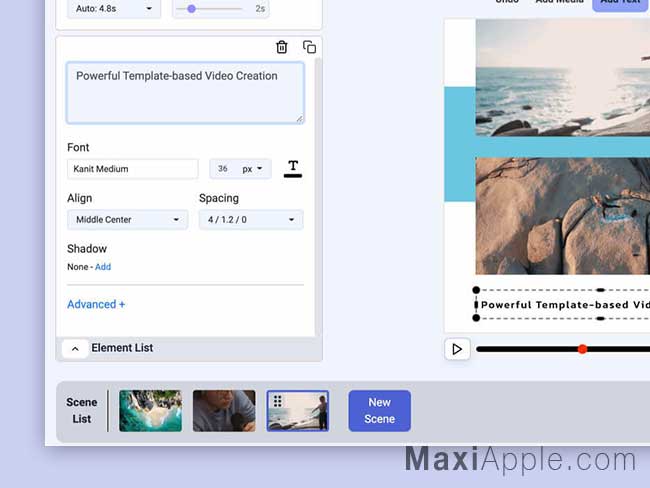Select the man portrait scene thumbnail

[x=224, y=411]
